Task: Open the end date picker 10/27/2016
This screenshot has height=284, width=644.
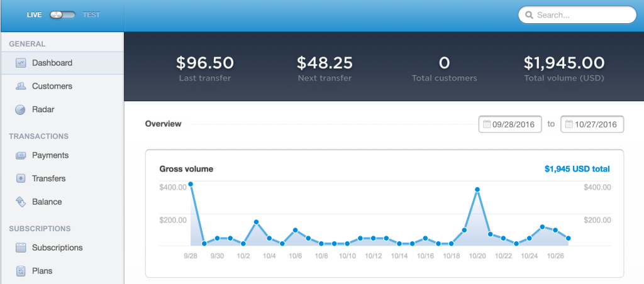Action: (x=592, y=124)
